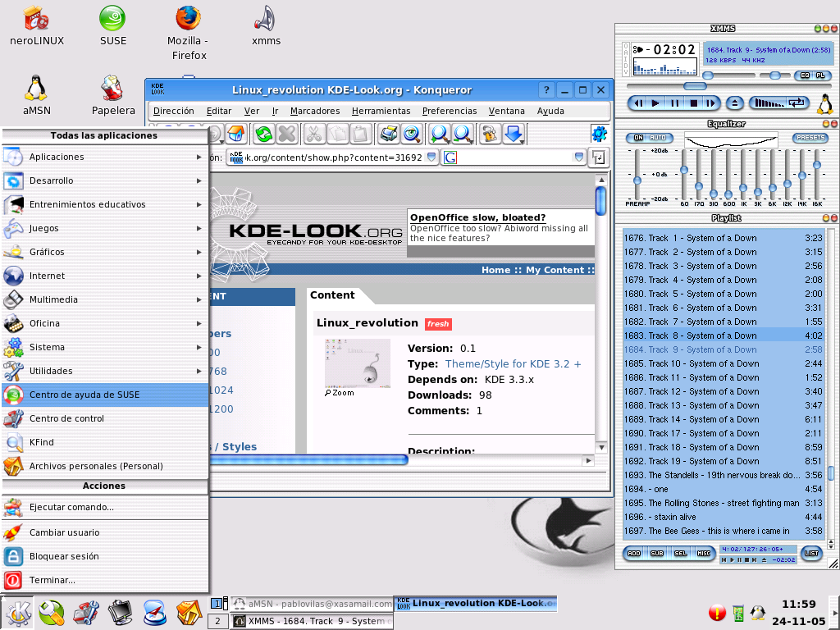Reload the page with green arrows icon
This screenshot has height=630, width=840.
[x=263, y=134]
